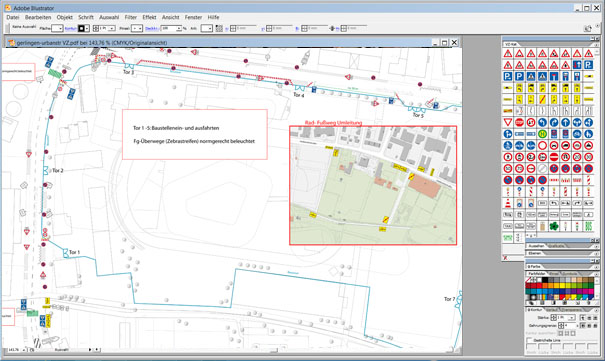Click the Gehrungsgrenze stepper arrows
Viewport: 605px width, 361px height.
click(x=561, y=325)
